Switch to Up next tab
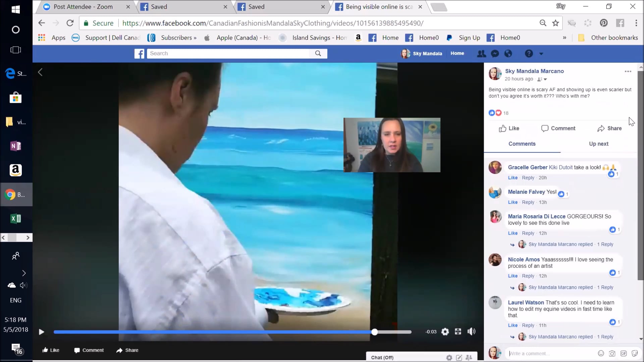The image size is (644, 362). coord(599,144)
